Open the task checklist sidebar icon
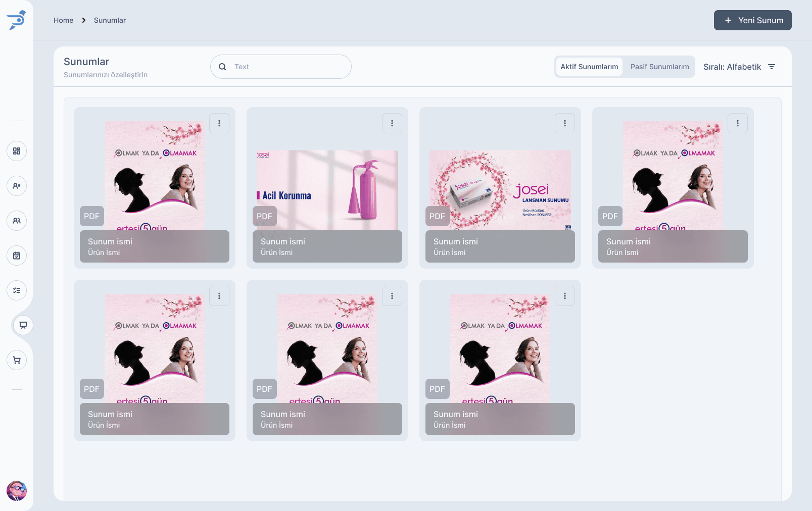Screen dimensions: 812x511 (x=17, y=290)
